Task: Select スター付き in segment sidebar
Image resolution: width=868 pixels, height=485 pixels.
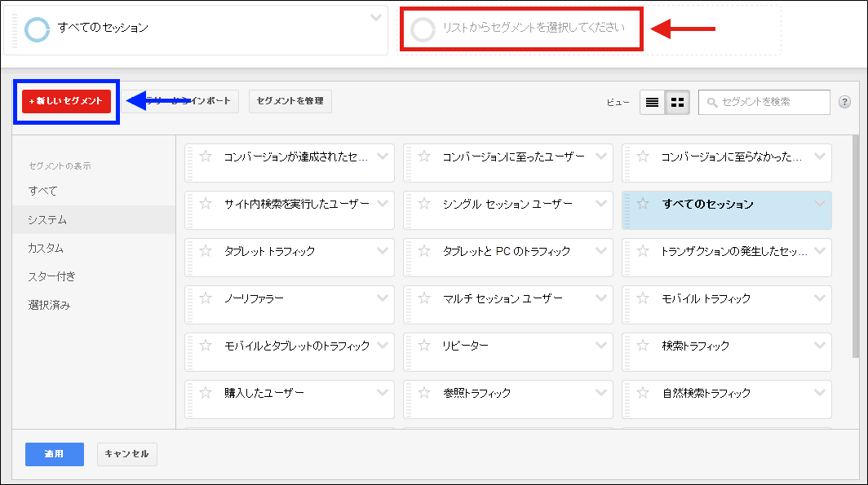Action: pyautogui.click(x=51, y=276)
